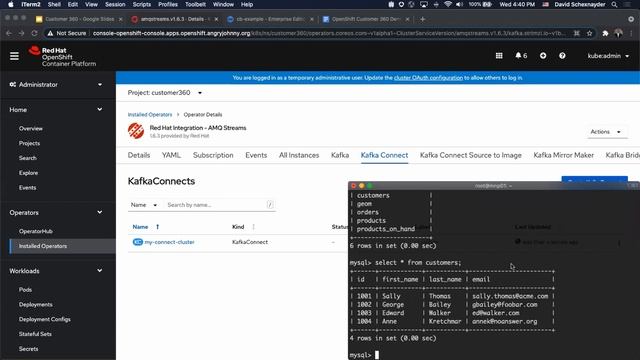Open Stateful Sets in sidebar
This screenshot has width=640, height=360.
click(x=35, y=334)
